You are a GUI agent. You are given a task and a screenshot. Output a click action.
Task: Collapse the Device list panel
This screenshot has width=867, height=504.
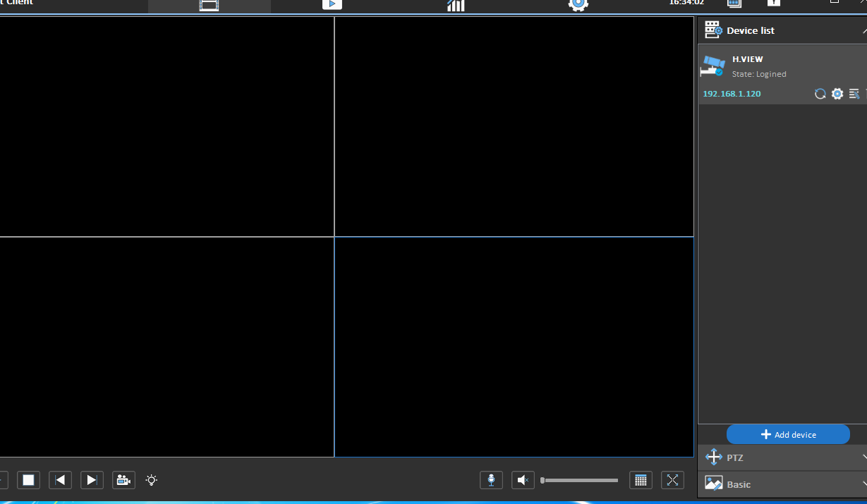(863, 30)
